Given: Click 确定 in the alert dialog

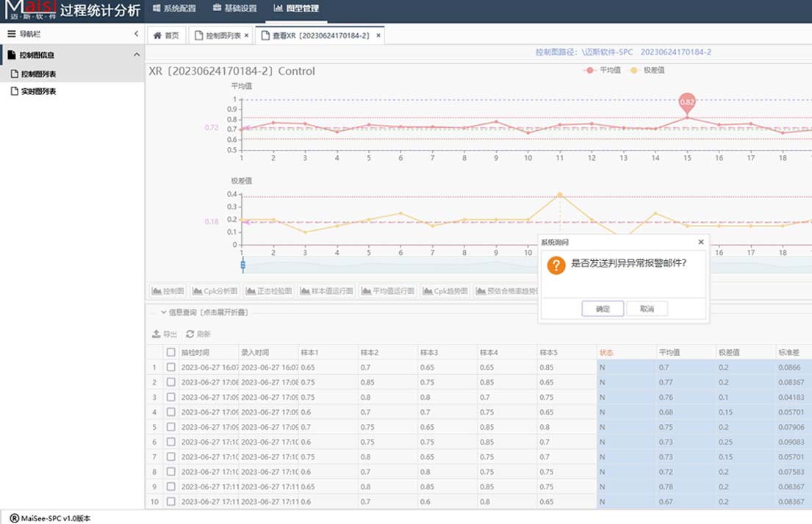Looking at the screenshot, I should 603,309.
